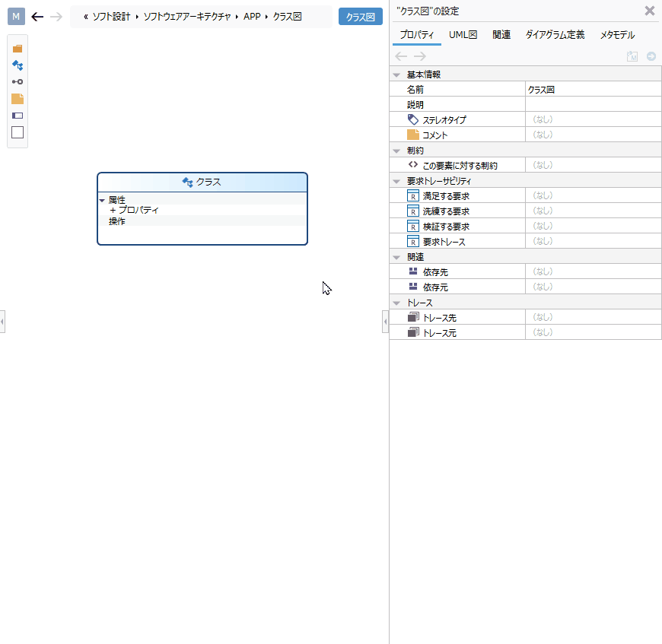This screenshot has height=644, width=662.
Task: Click the empty 説明 value field
Action: pos(594,105)
